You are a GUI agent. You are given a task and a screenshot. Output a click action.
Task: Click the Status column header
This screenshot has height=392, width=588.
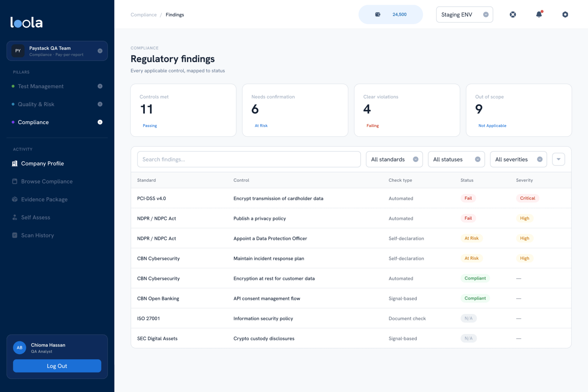coord(467,180)
